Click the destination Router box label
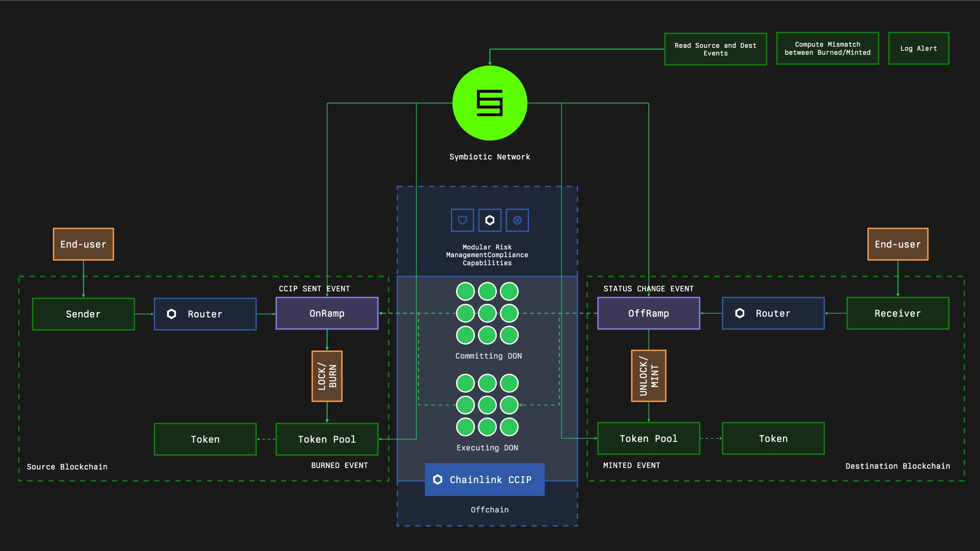The width and height of the screenshot is (980, 551). 773,313
